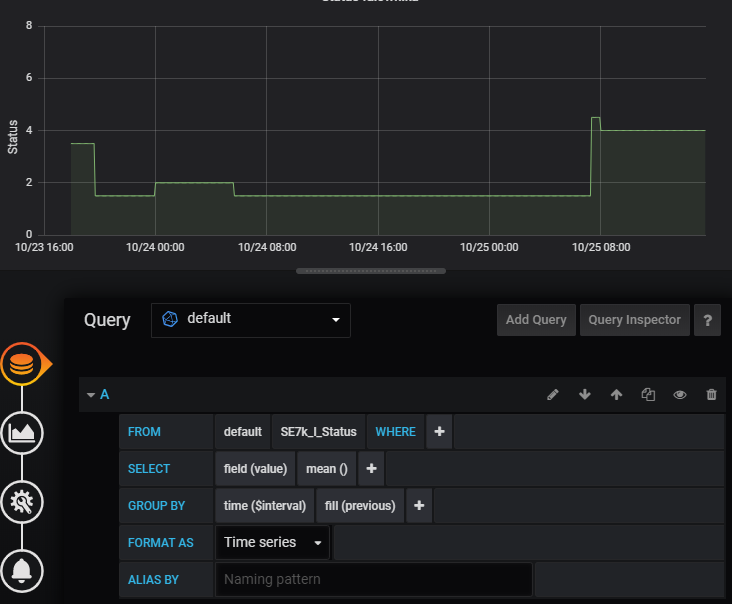Change the SE7k_I_Status measurement
The width and height of the screenshot is (732, 604).
318,432
